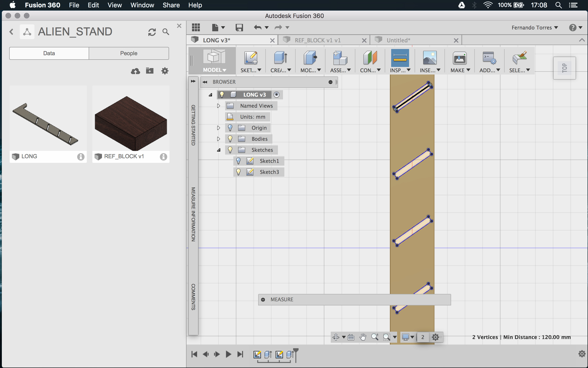The width and height of the screenshot is (588, 368).
Task: Close the data panel
Action: tap(179, 26)
